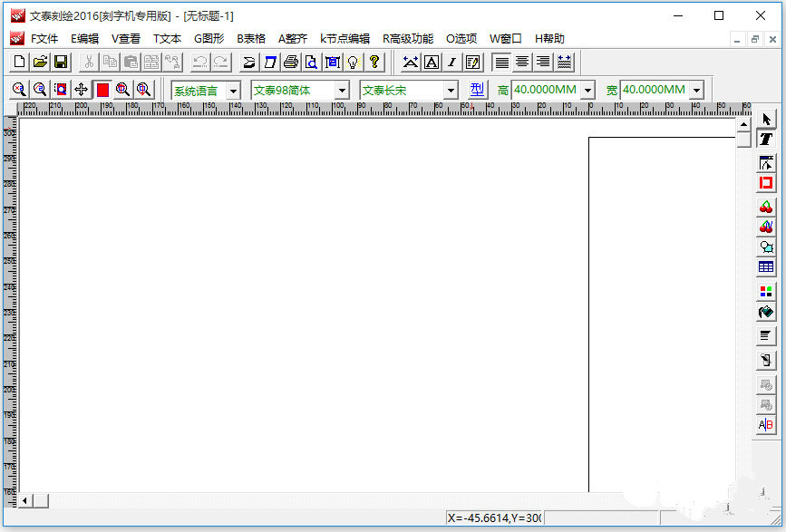786x532 pixels.
Task: Toggle right text alignment
Action: (543, 63)
